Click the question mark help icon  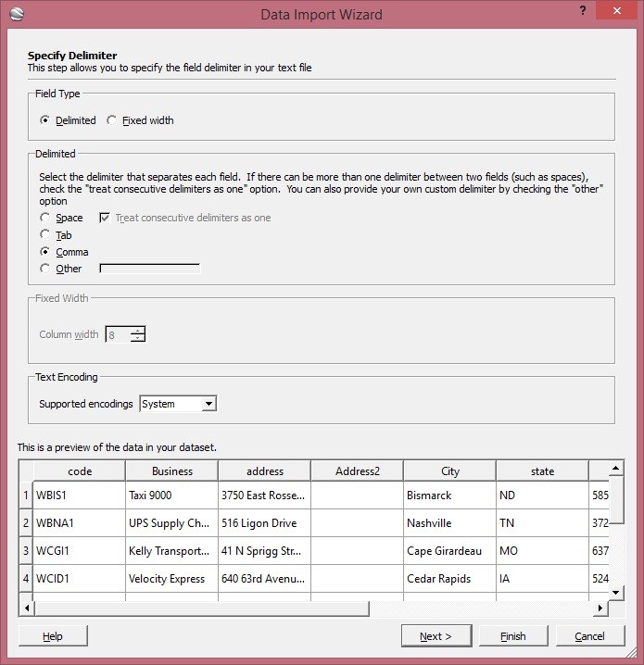point(583,10)
